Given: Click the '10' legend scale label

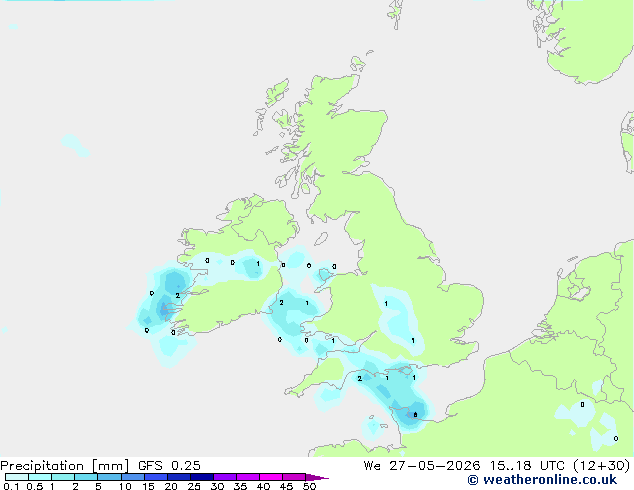Looking at the screenshot, I should [x=125, y=486].
